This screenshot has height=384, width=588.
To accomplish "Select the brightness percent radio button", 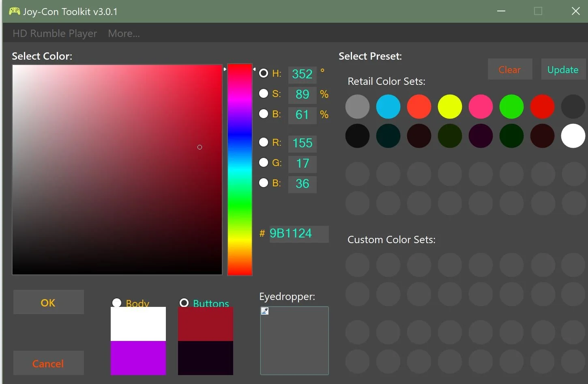I will pos(264,114).
